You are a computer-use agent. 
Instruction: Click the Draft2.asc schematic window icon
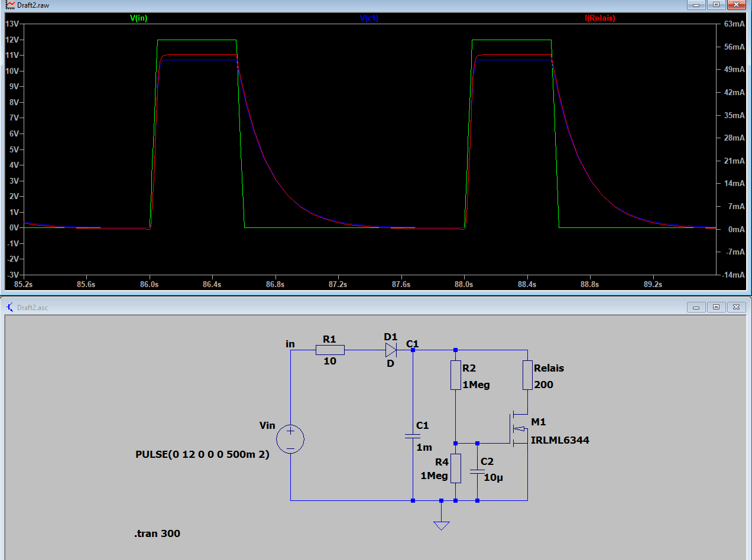(10, 307)
